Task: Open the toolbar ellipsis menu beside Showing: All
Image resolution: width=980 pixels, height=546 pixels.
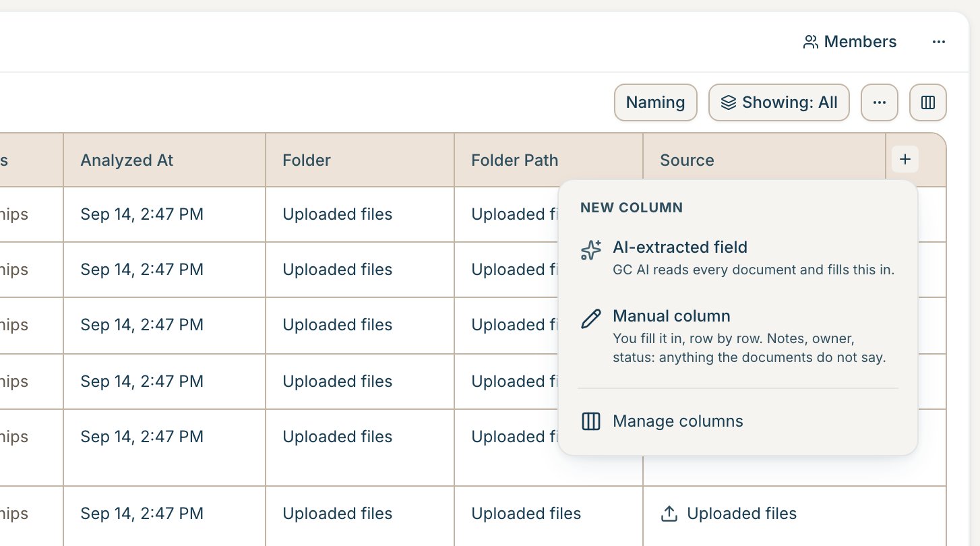Action: click(x=879, y=102)
